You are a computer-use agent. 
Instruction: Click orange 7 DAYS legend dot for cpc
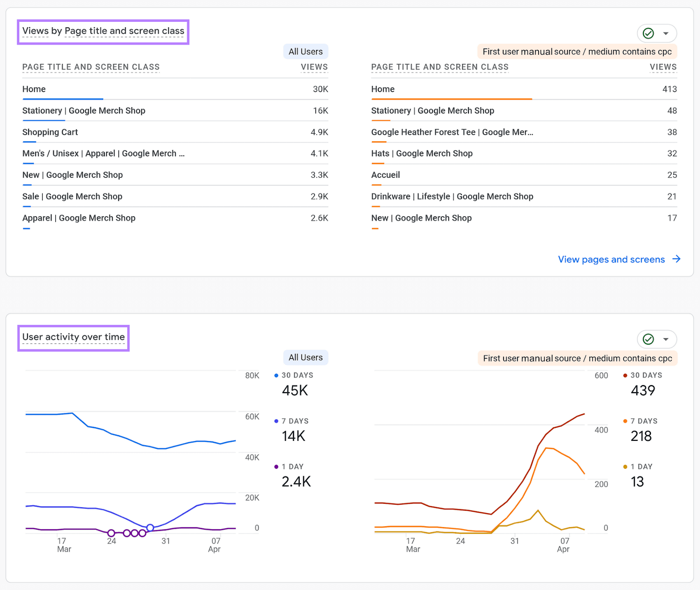coord(625,421)
